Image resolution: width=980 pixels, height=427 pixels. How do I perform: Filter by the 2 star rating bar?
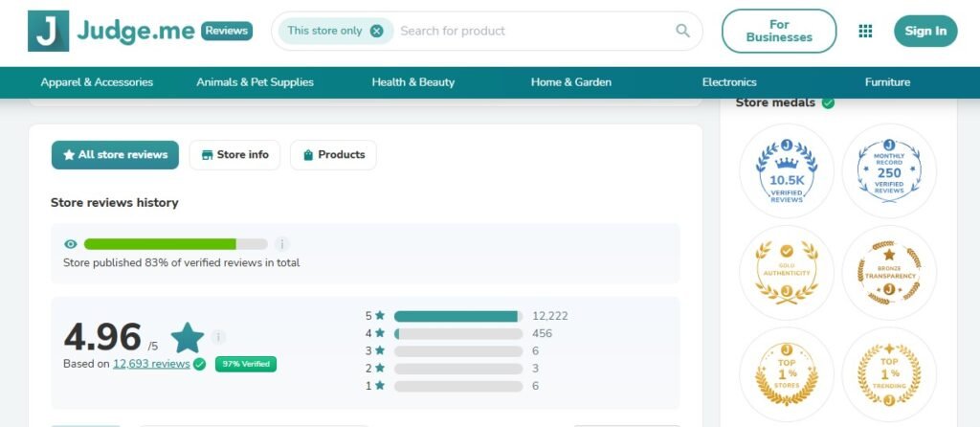click(x=458, y=369)
